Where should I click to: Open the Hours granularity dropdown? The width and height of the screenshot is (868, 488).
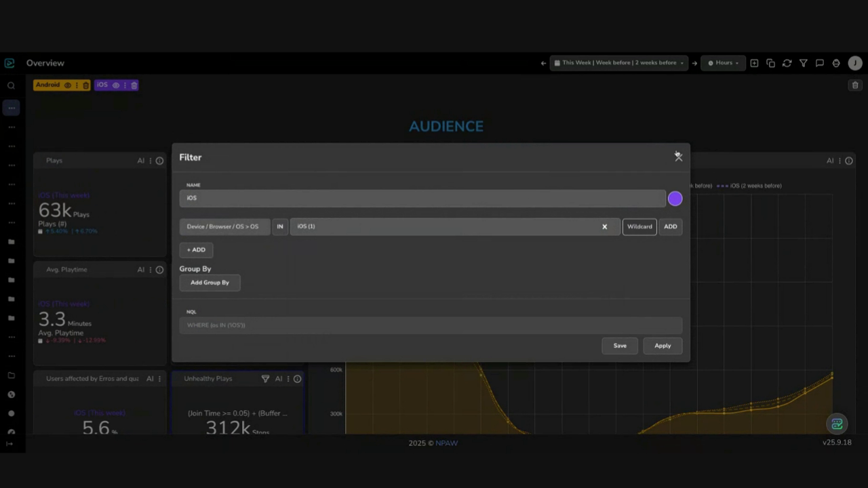point(723,63)
